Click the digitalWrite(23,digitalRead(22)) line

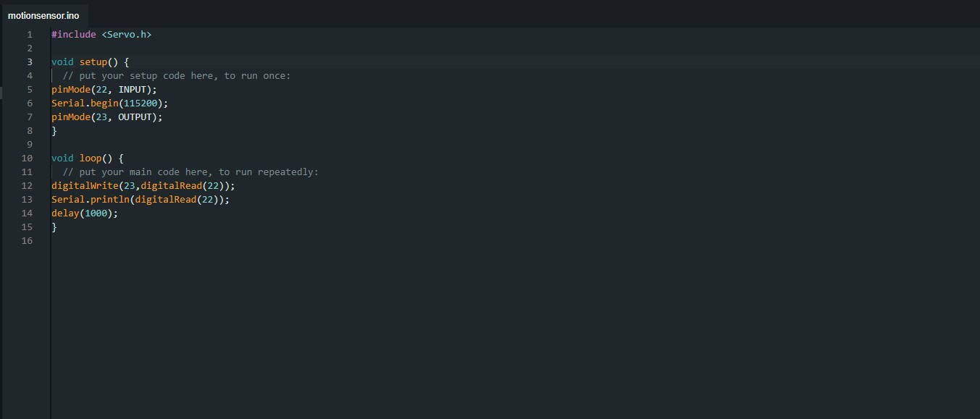(143, 186)
